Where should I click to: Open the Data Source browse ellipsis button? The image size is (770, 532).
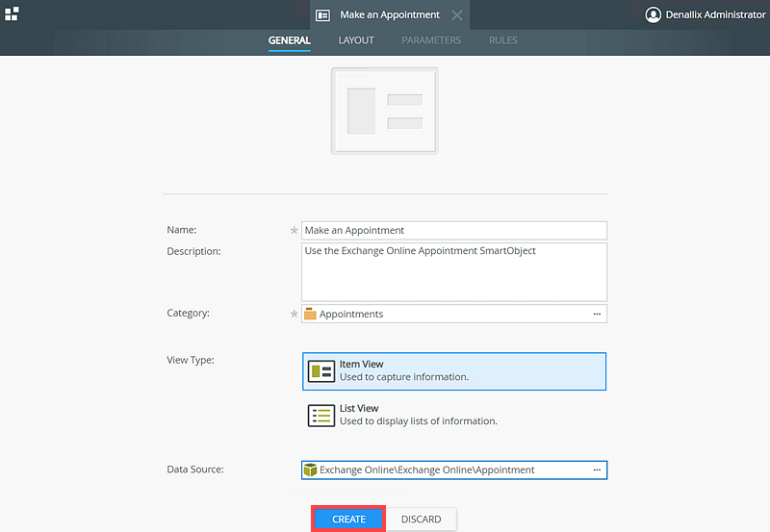[x=597, y=470]
